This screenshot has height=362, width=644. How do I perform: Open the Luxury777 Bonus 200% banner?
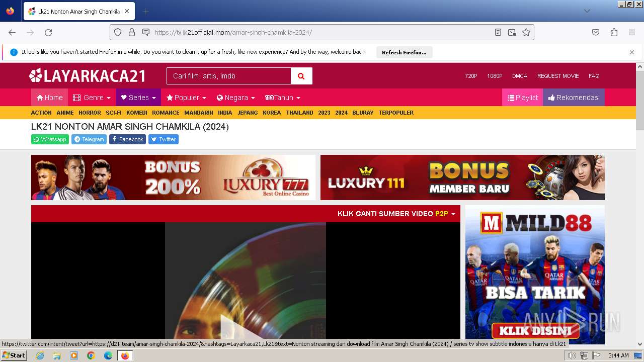(x=173, y=177)
